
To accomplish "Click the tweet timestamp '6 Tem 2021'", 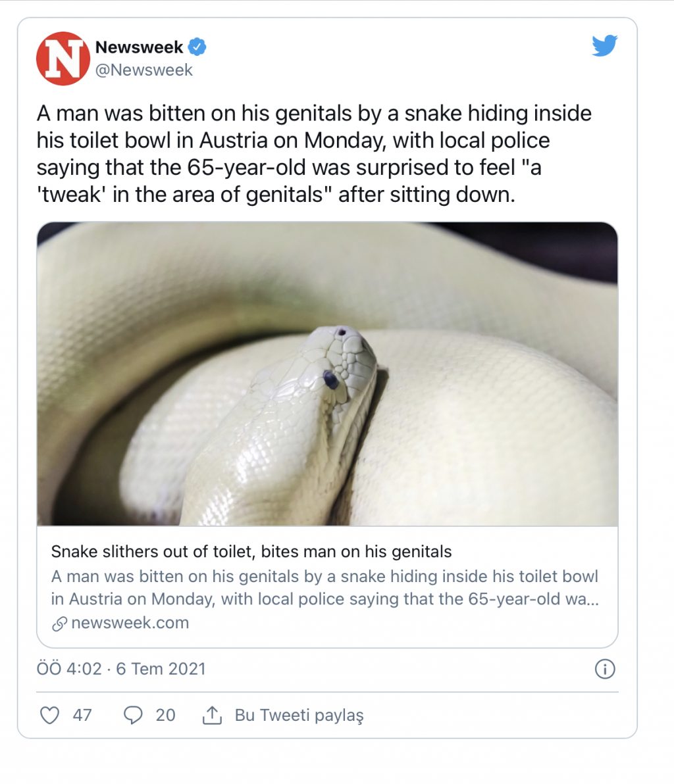I will coord(161,669).
